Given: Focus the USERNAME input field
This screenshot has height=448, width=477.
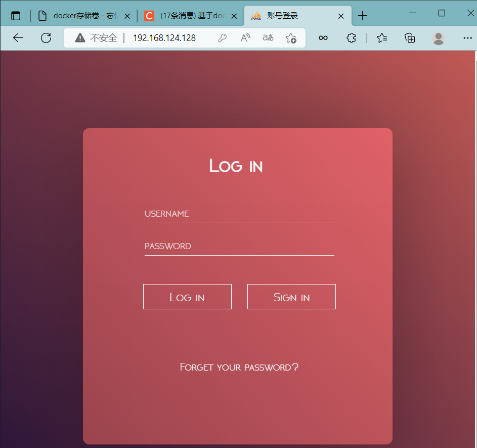Looking at the screenshot, I should click(239, 214).
